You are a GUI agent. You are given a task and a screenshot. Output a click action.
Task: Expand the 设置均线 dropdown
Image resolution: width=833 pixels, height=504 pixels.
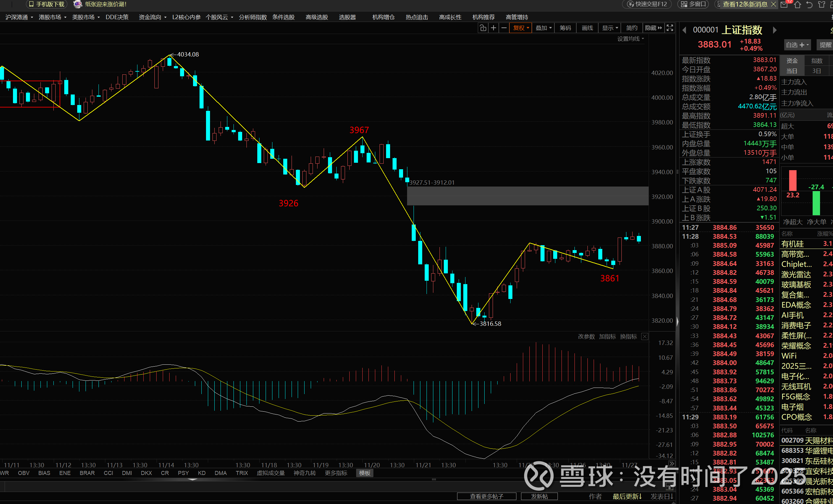point(630,39)
